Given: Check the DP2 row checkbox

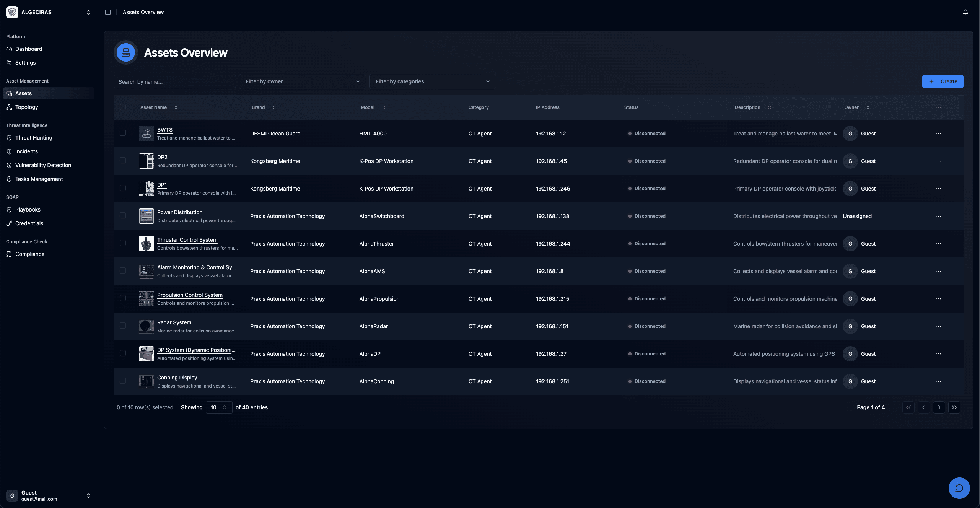Looking at the screenshot, I should [x=123, y=161].
